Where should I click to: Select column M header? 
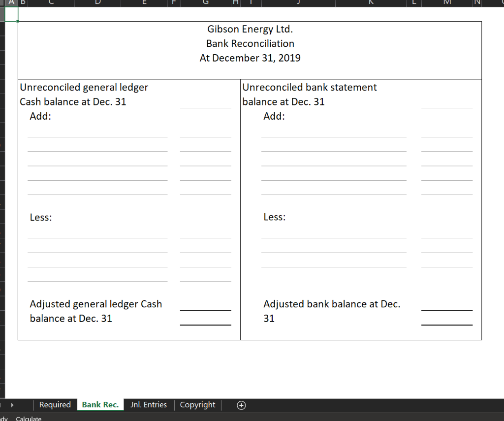447,2
